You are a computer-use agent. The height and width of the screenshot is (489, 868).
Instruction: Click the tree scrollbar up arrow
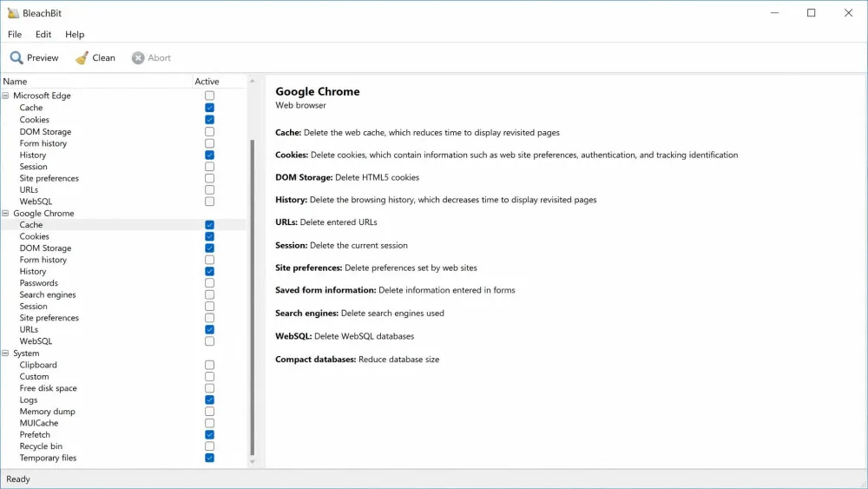tap(253, 81)
